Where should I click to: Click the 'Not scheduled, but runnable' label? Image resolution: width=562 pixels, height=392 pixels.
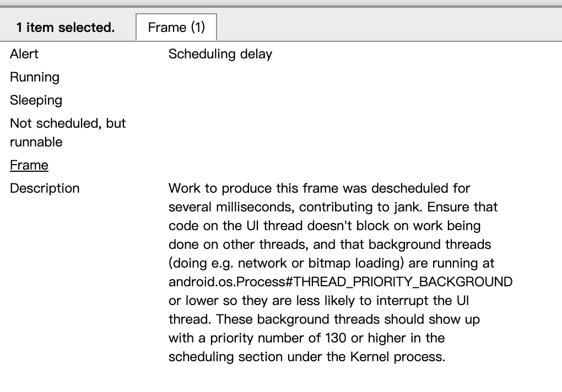pyautogui.click(x=68, y=133)
